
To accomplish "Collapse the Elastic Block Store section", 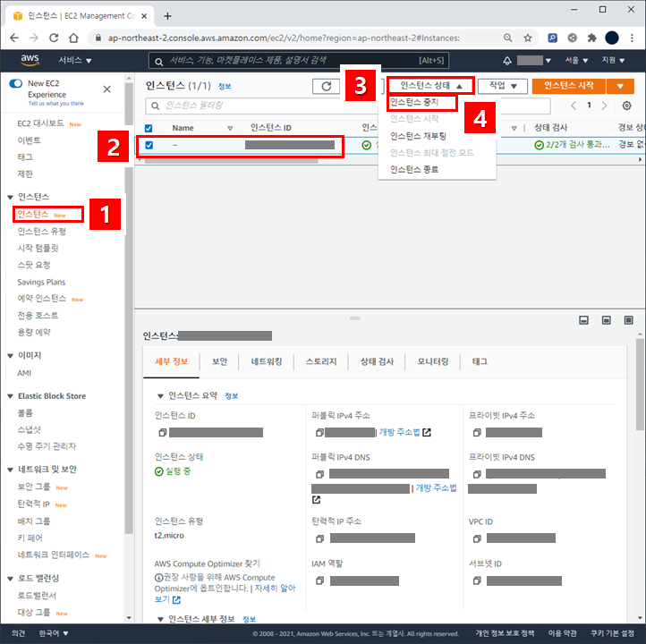I will tap(11, 396).
